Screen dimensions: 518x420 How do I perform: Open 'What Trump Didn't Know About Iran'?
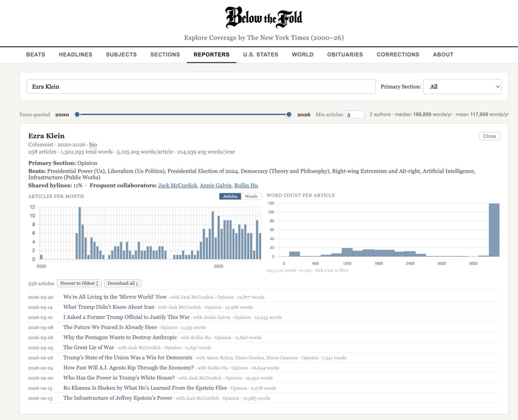pyautogui.click(x=109, y=307)
